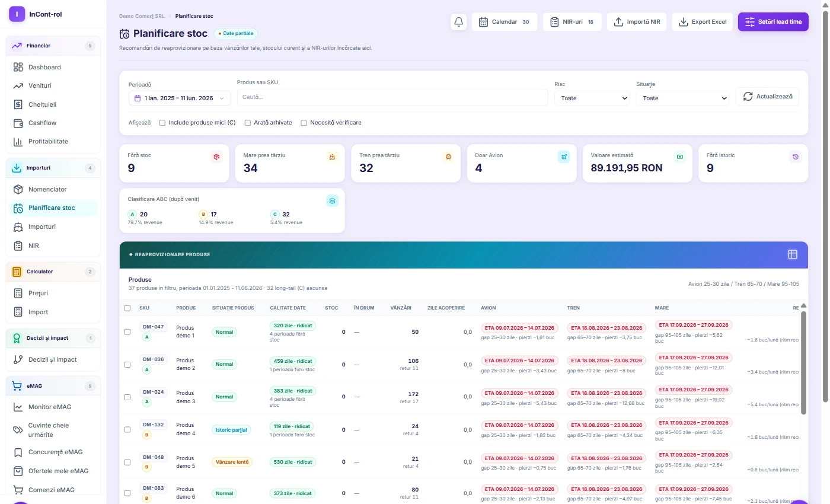Click the ABC classification layers icon
The height and width of the screenshot is (504, 830).
[x=332, y=200]
